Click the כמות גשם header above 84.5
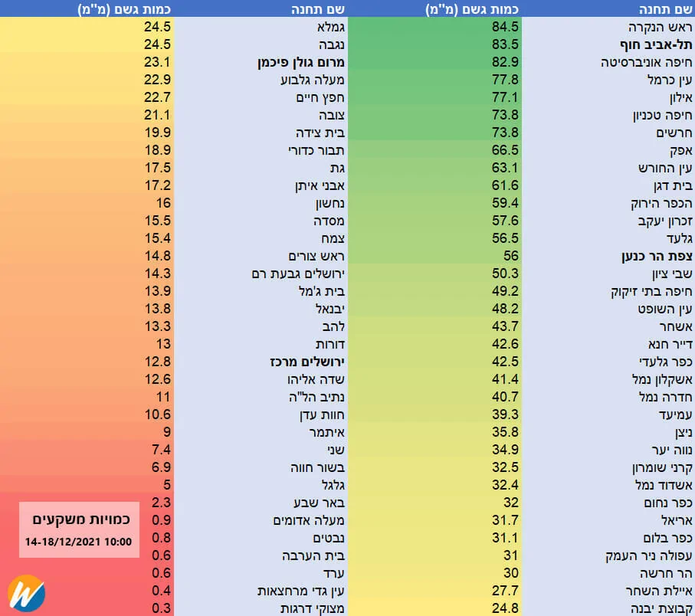Screen dimensions: 695x616 (x=472, y=9)
